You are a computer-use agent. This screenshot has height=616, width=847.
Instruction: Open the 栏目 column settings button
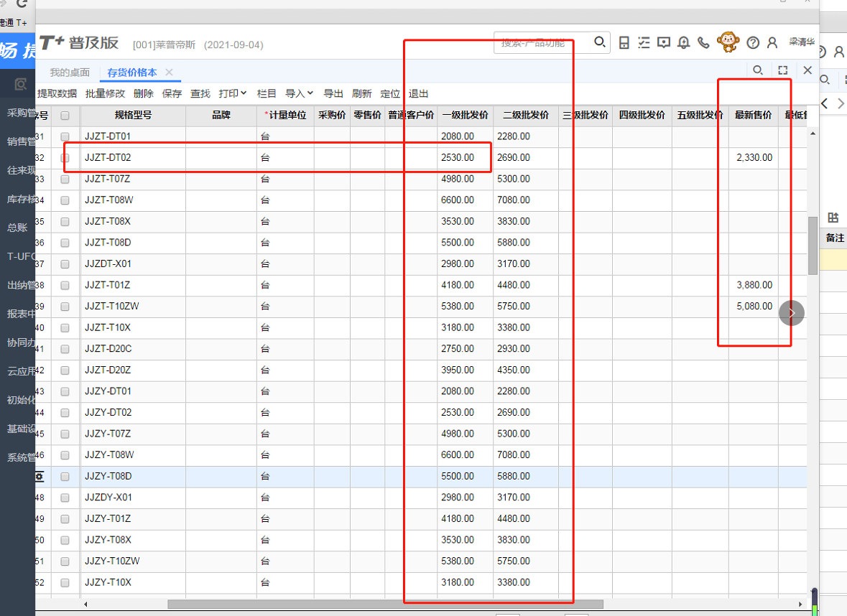coord(267,93)
